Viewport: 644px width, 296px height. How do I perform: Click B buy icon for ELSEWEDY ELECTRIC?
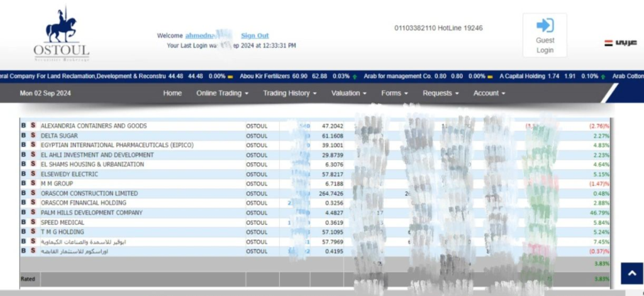[x=23, y=174]
